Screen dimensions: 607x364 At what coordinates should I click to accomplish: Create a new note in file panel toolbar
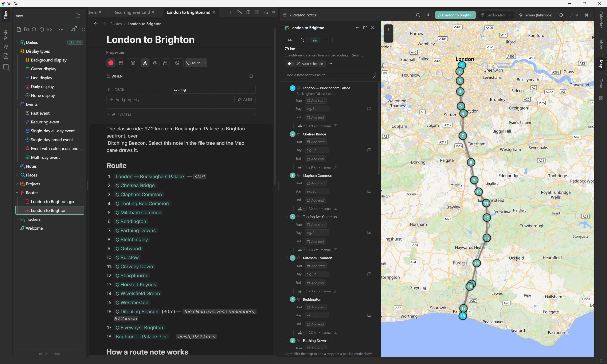coord(19,29)
